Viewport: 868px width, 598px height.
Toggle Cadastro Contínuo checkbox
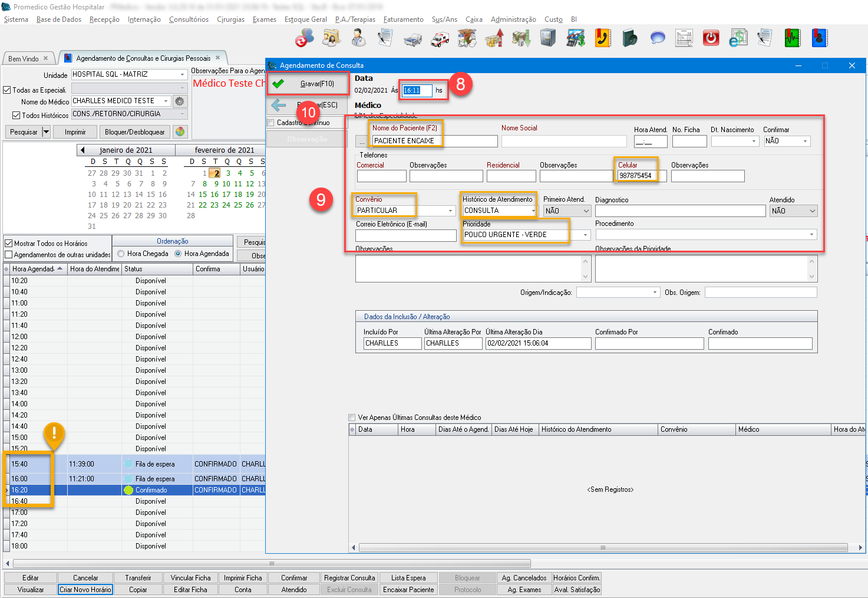(x=271, y=123)
